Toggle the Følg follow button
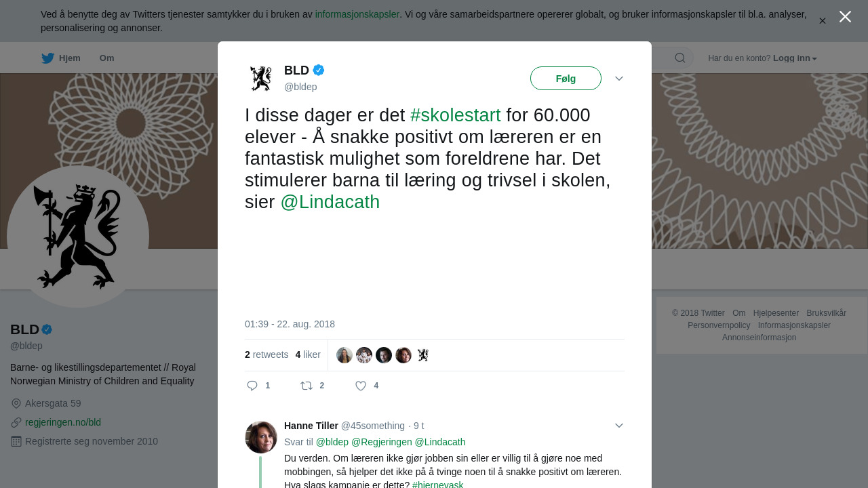 [x=566, y=79]
